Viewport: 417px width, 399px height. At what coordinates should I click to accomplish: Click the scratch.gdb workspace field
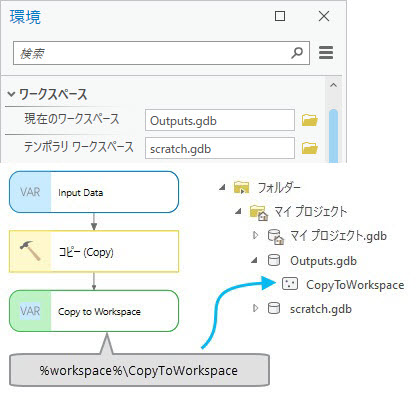pyautogui.click(x=220, y=148)
